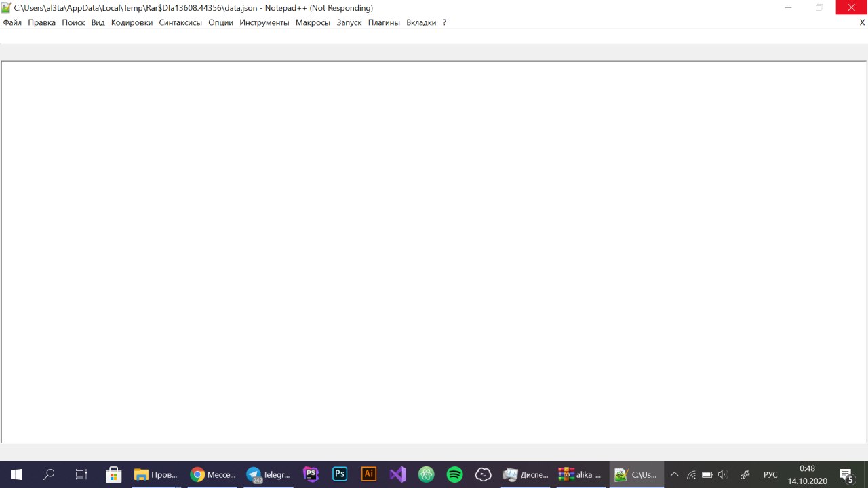Open the Инструменты menu
Viewport: 868px width, 488px height.
tap(264, 22)
